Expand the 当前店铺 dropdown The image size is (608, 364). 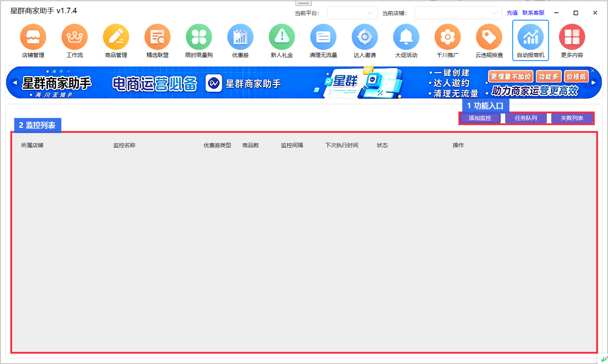(x=458, y=13)
